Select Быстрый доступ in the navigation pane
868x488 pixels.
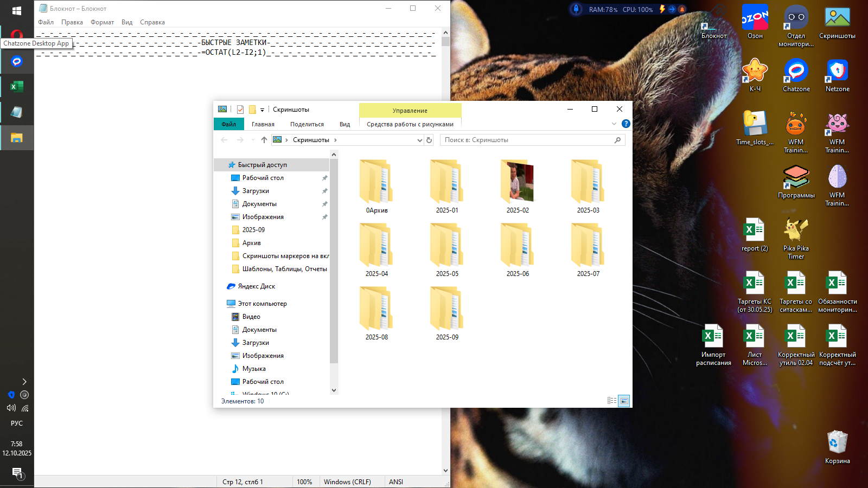[272, 165]
